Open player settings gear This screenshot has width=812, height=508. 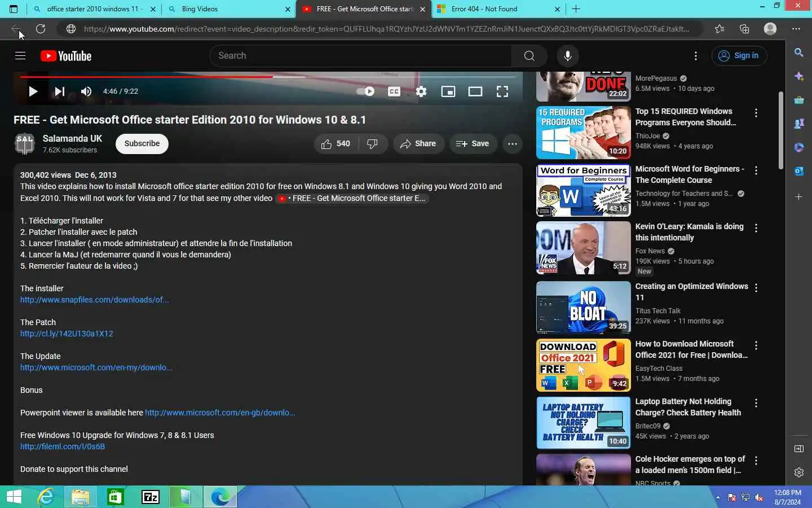click(421, 91)
